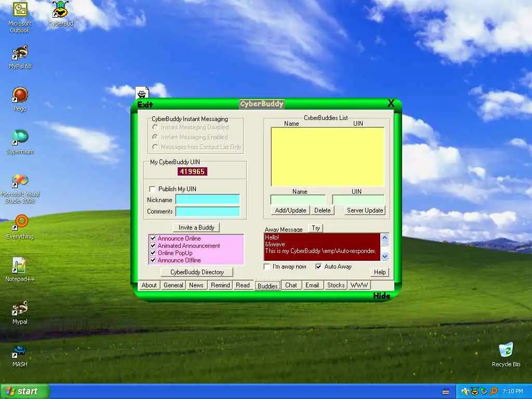Select the Pego desktop icon
Screen dimensions: 532x399
click(20, 99)
